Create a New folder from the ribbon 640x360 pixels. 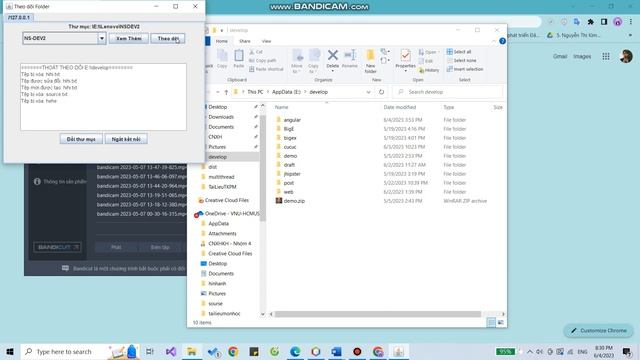[x=370, y=61]
